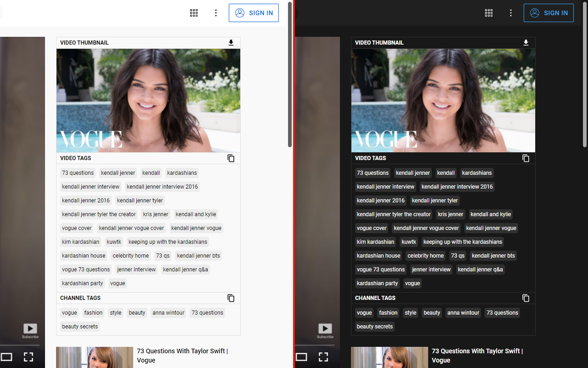Select 'beauty secrets' channel tag, light panel
The height and width of the screenshot is (368, 588).
click(80, 327)
